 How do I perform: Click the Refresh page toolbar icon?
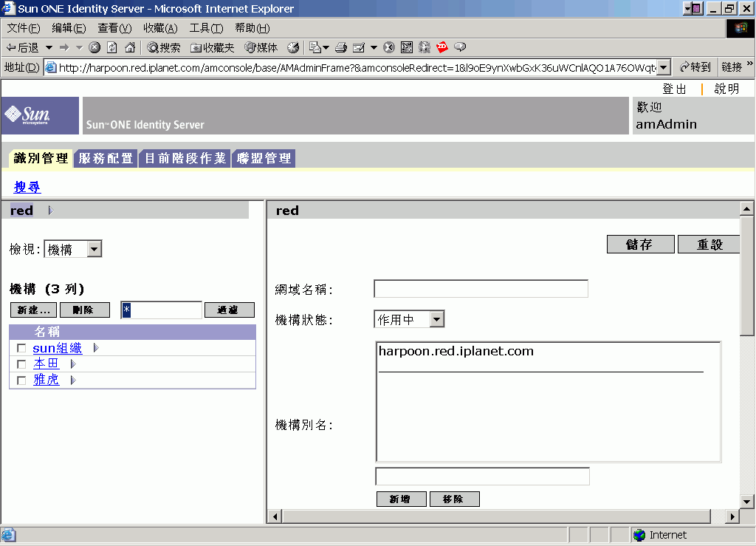112,47
